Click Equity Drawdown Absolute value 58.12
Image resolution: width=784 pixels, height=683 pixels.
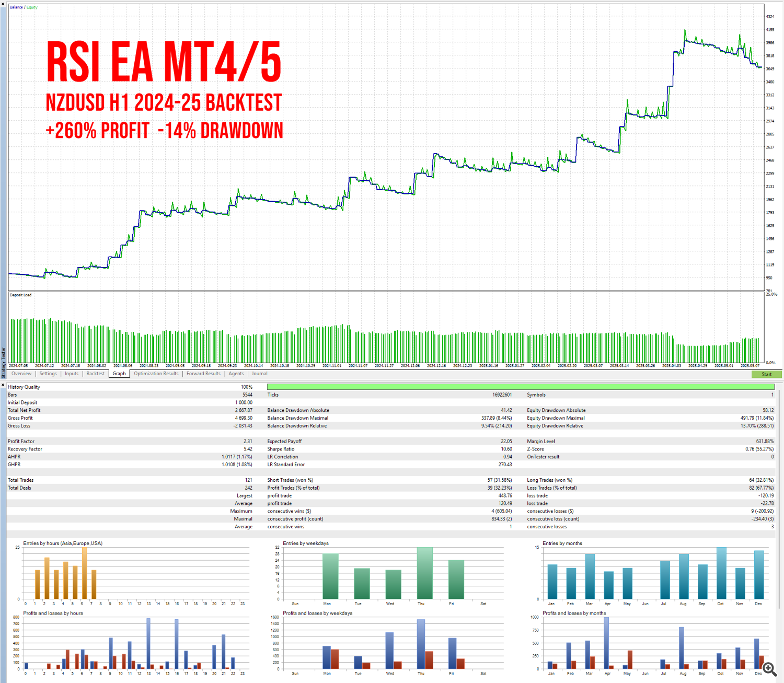[768, 410]
